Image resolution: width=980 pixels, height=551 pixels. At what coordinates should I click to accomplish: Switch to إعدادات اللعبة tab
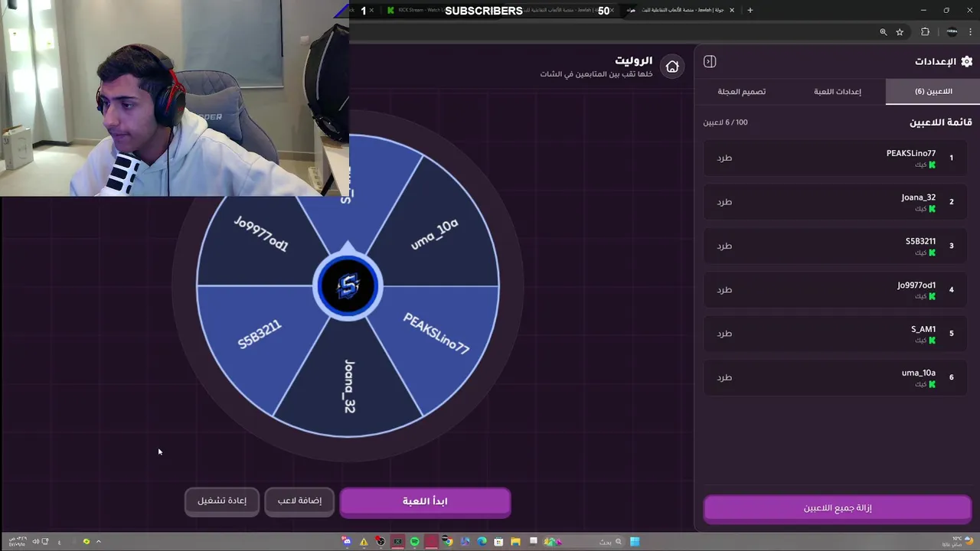coord(838,91)
